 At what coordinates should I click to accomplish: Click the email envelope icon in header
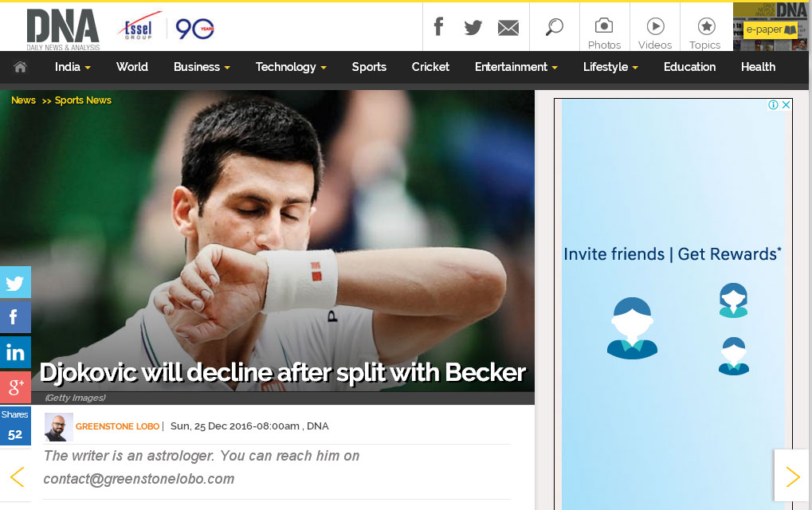coord(508,27)
